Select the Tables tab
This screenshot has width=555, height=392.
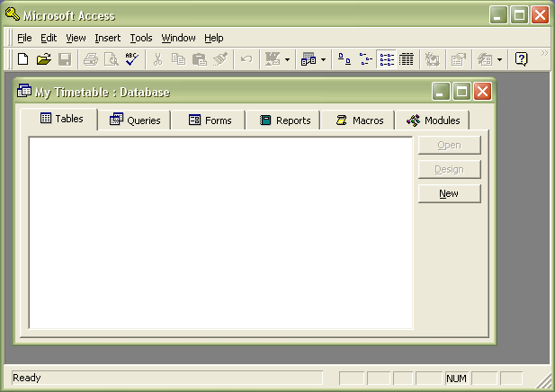pos(59,119)
